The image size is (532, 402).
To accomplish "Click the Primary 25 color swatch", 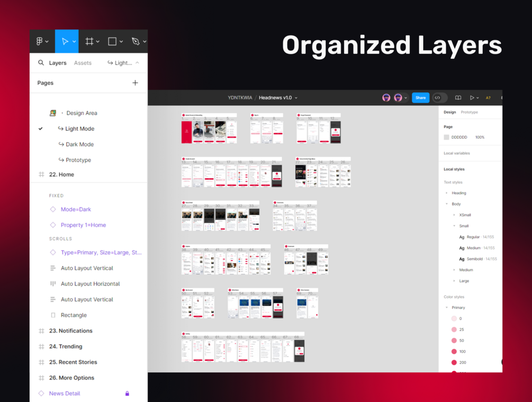I will click(454, 329).
